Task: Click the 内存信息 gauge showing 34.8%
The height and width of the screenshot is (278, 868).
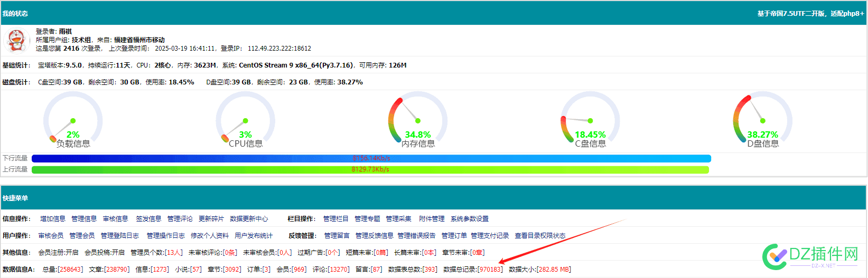Action: coord(418,120)
